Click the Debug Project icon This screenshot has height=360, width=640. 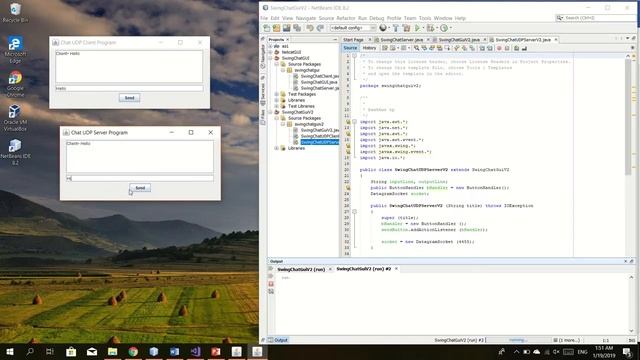pyautogui.click(x=430, y=28)
